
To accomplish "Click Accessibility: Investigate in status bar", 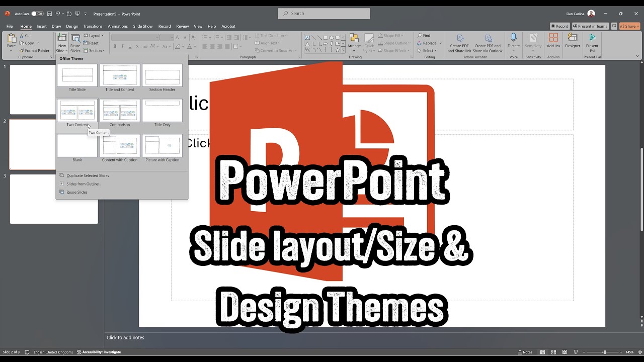I will (99, 352).
